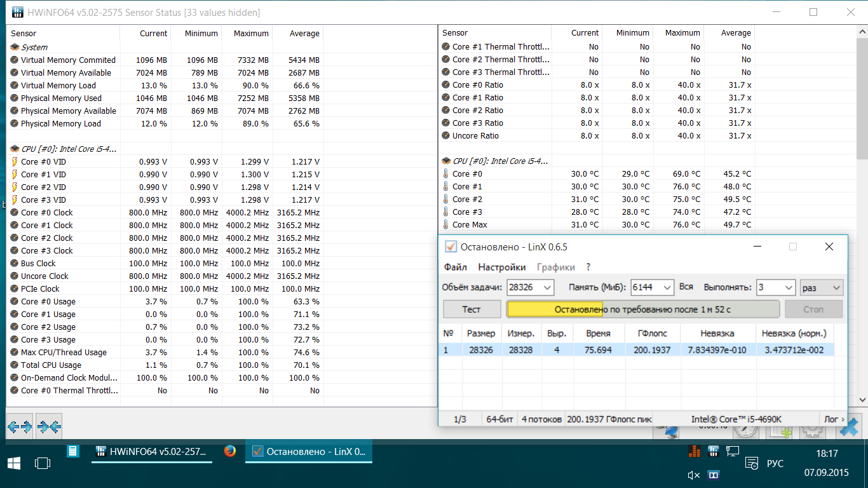The width and height of the screenshot is (868, 488).
Task: Click the icon beside Bus Clock
Action: 15,263
